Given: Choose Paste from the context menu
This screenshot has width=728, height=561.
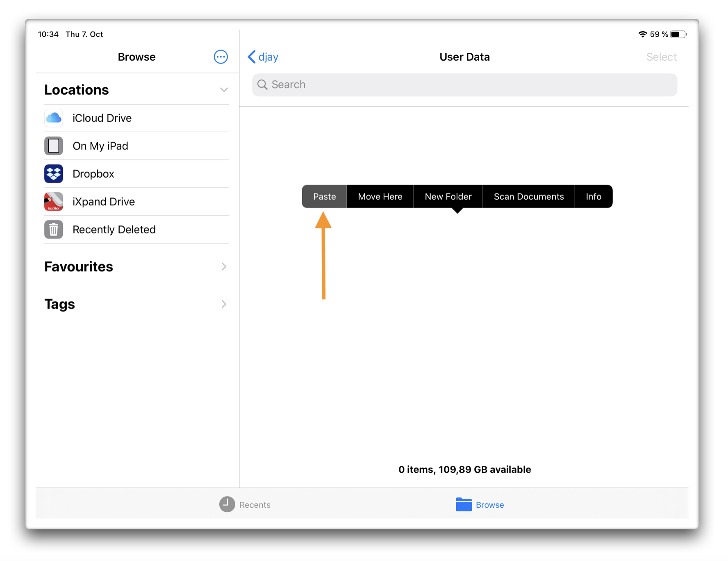Looking at the screenshot, I should pos(324,196).
